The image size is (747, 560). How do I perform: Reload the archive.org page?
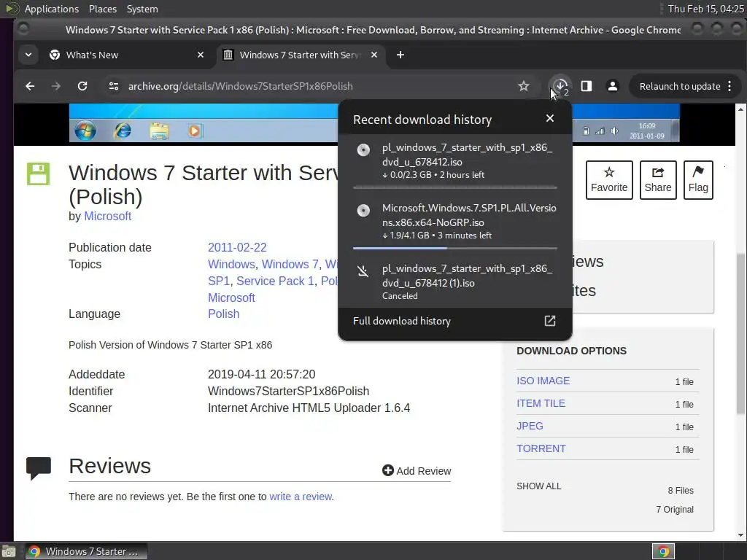point(82,86)
